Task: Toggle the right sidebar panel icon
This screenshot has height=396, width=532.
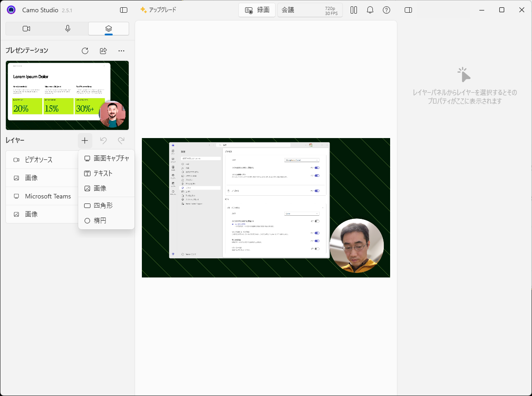Action: pyautogui.click(x=408, y=10)
